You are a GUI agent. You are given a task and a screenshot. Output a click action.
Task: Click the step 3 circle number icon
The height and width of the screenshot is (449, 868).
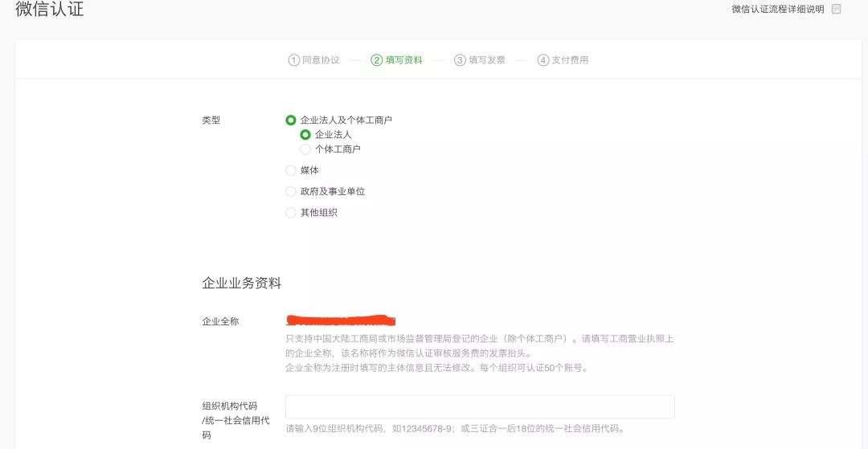click(460, 60)
